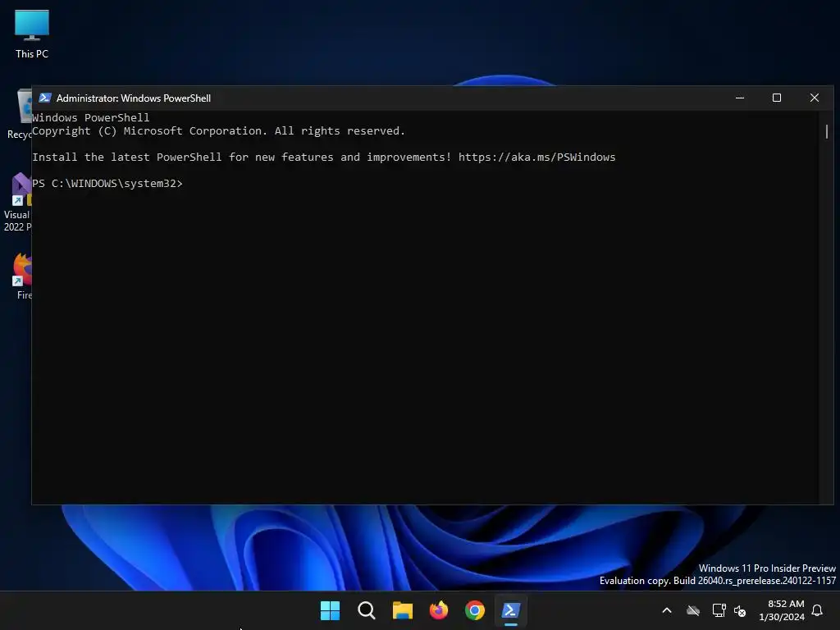Click the PowerShell icon in window title bar
This screenshot has height=630, width=840.
[x=45, y=98]
